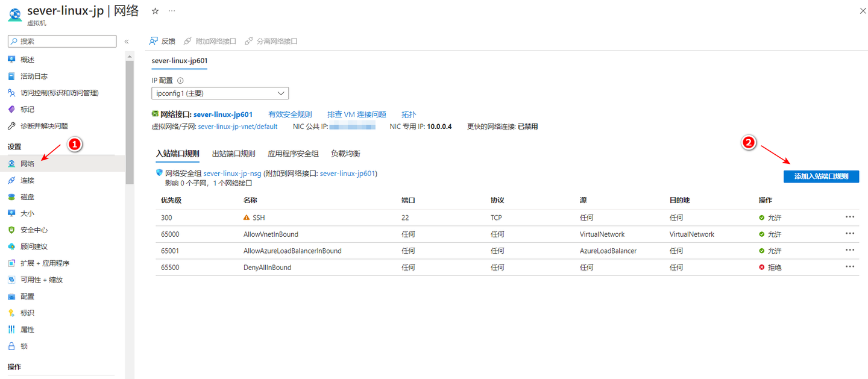Open the 有效安全规则 link
Image resolution: width=868 pixels, height=379 pixels.
pos(290,114)
